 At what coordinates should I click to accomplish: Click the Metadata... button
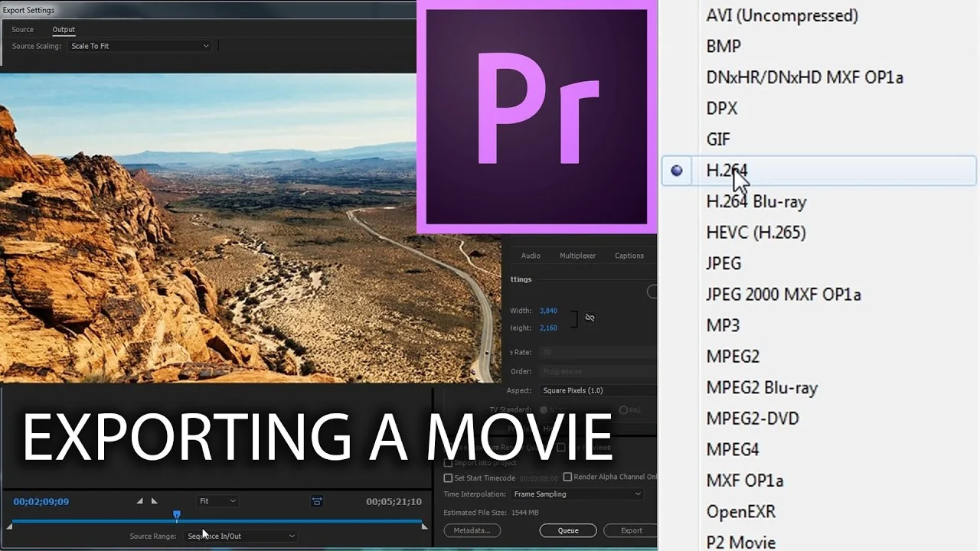472,530
